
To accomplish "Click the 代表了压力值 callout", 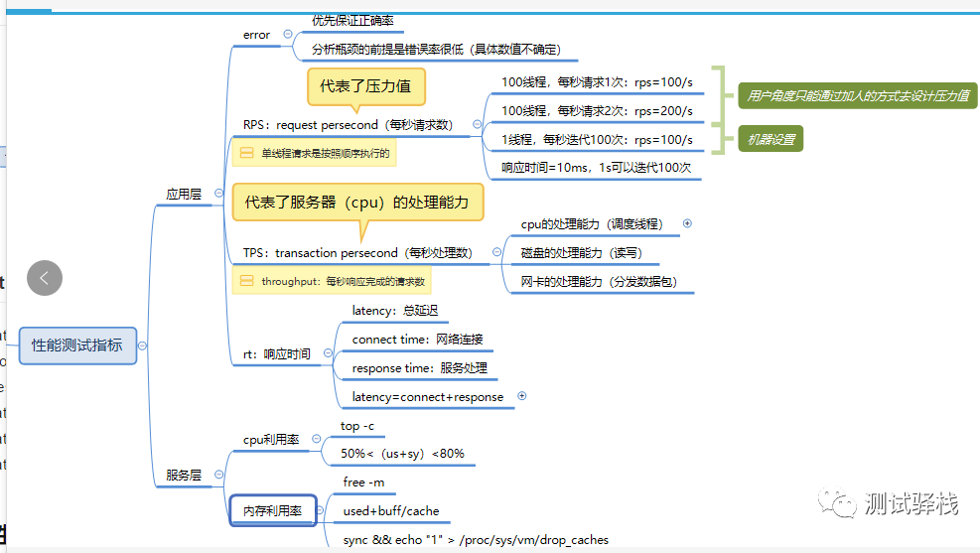I will tap(366, 86).
